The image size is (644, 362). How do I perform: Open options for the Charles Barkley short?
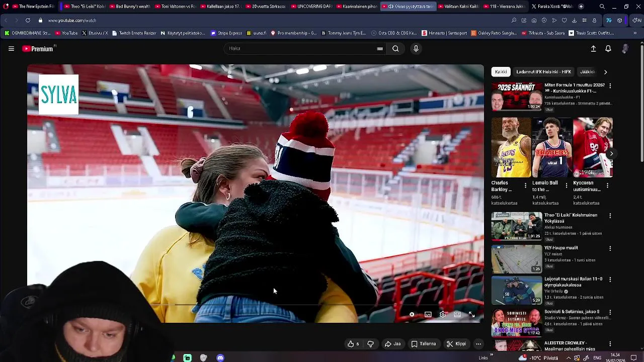tap(525, 186)
